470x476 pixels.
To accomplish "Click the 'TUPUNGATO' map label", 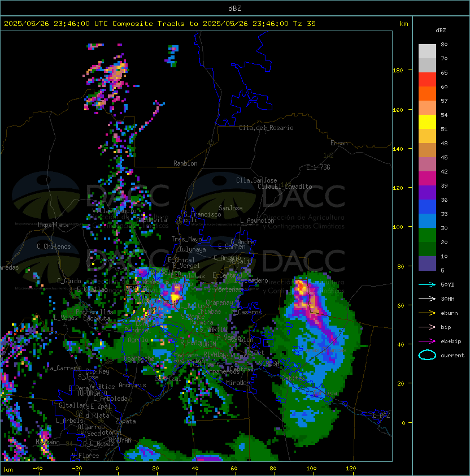I will pyautogui.click(x=92, y=393).
